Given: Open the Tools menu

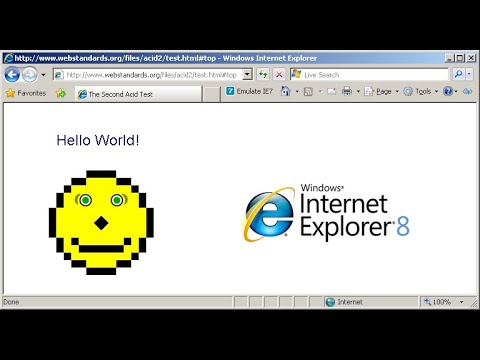Looking at the screenshot, I should pos(421,91).
